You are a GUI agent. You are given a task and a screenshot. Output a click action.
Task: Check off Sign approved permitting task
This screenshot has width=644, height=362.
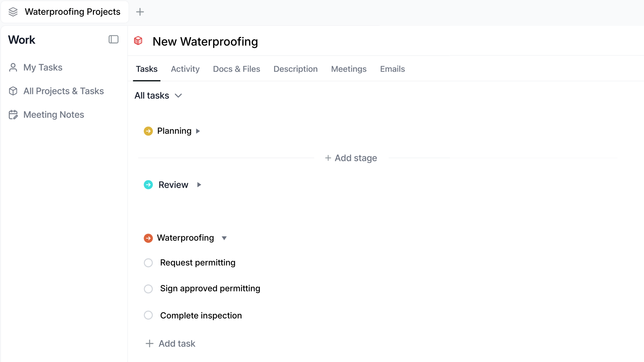(x=148, y=289)
